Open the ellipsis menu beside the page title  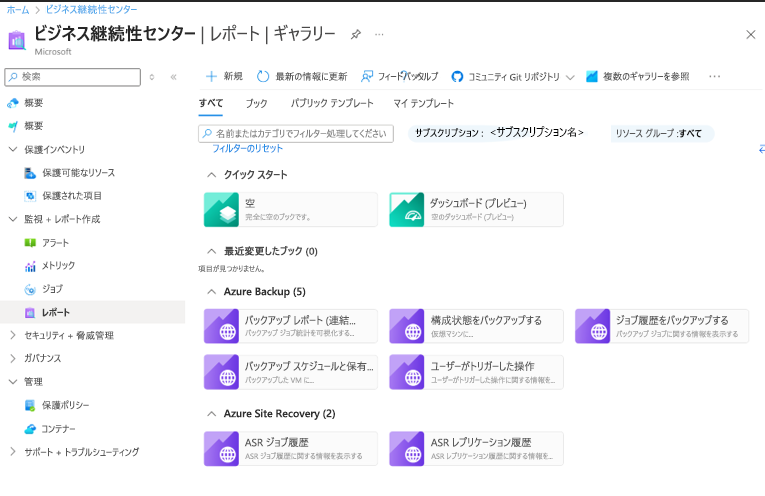pos(379,34)
